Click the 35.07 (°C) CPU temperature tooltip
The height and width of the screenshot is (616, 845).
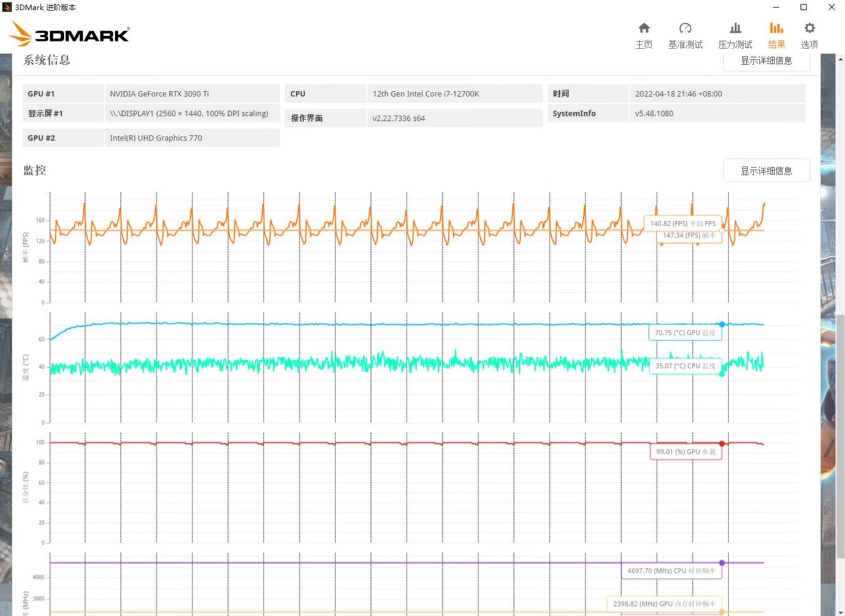pyautogui.click(x=686, y=366)
